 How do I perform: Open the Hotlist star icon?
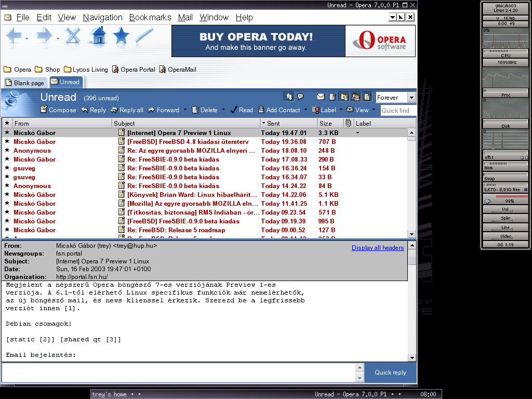click(x=121, y=36)
